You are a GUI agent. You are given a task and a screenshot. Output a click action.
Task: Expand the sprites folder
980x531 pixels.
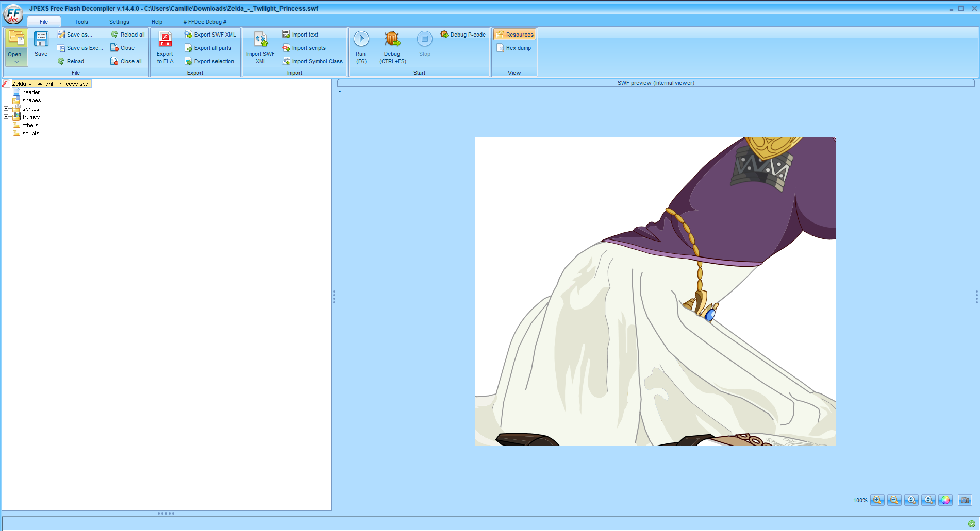(6, 109)
